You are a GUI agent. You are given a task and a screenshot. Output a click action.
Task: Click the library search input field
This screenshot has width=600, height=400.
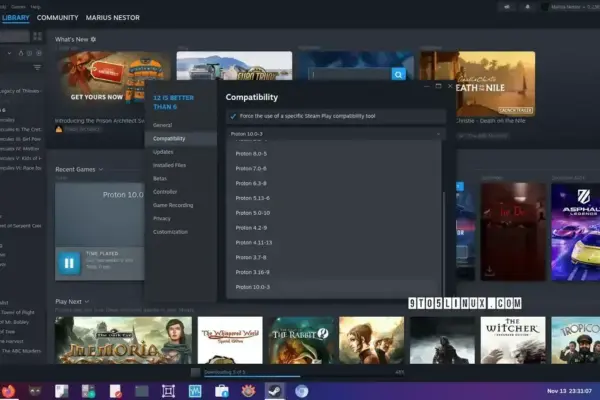[15, 36]
